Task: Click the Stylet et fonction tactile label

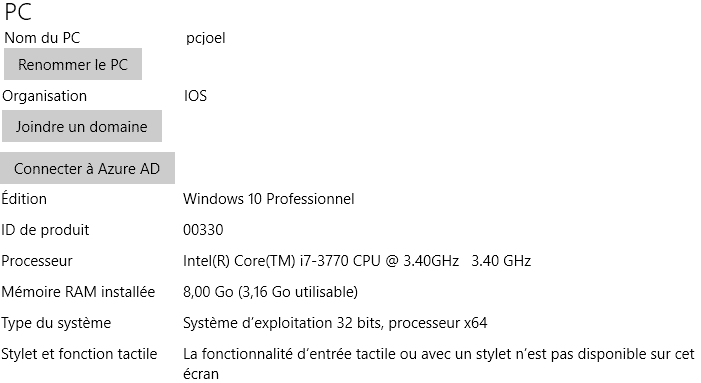Action: (x=79, y=354)
